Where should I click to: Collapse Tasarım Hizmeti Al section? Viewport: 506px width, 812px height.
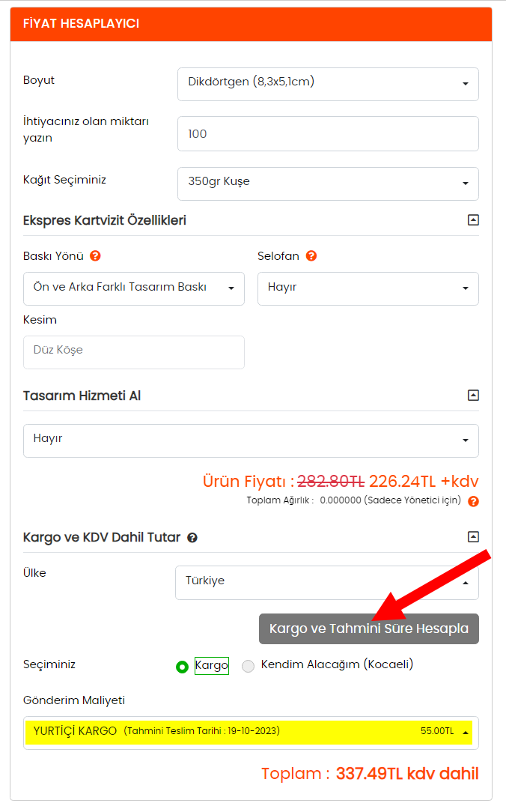pyautogui.click(x=472, y=396)
